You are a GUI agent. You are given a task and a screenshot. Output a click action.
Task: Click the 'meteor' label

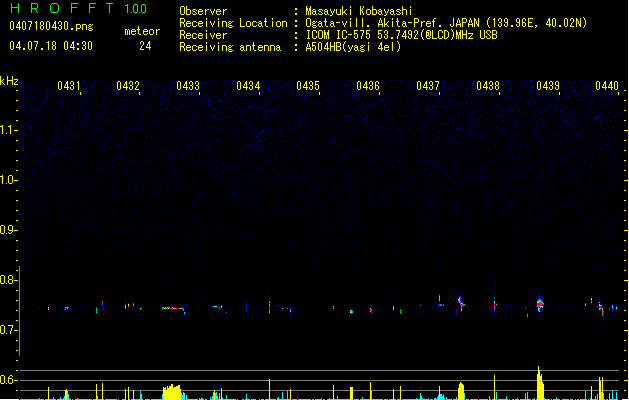[142, 31]
